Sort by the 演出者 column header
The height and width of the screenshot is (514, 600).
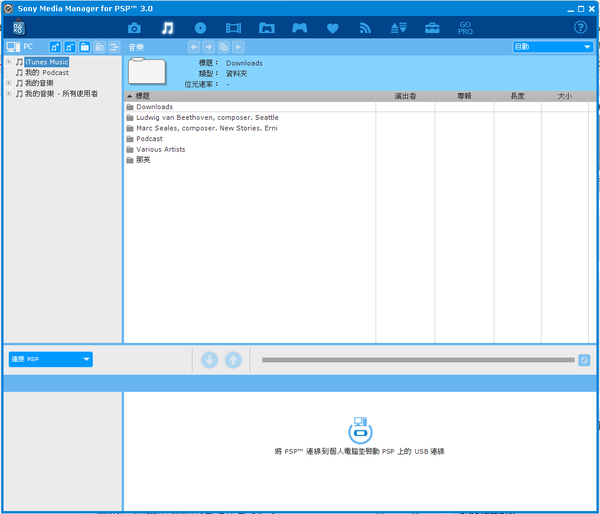405,96
